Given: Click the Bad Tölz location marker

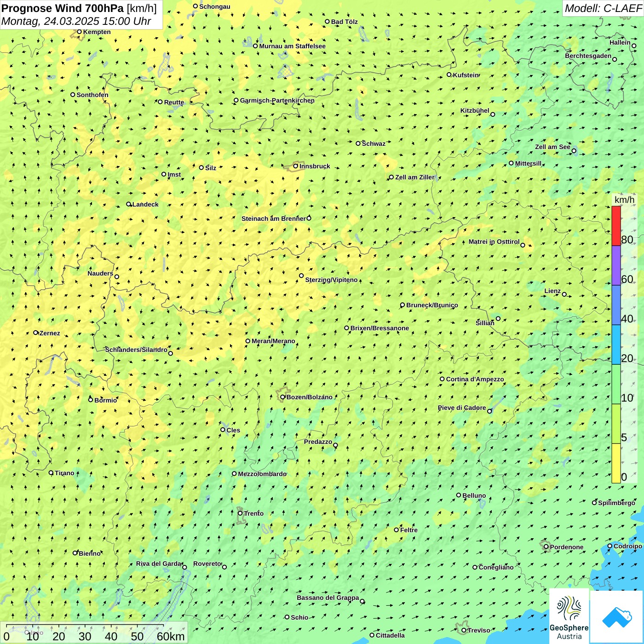Looking at the screenshot, I should point(328,22).
